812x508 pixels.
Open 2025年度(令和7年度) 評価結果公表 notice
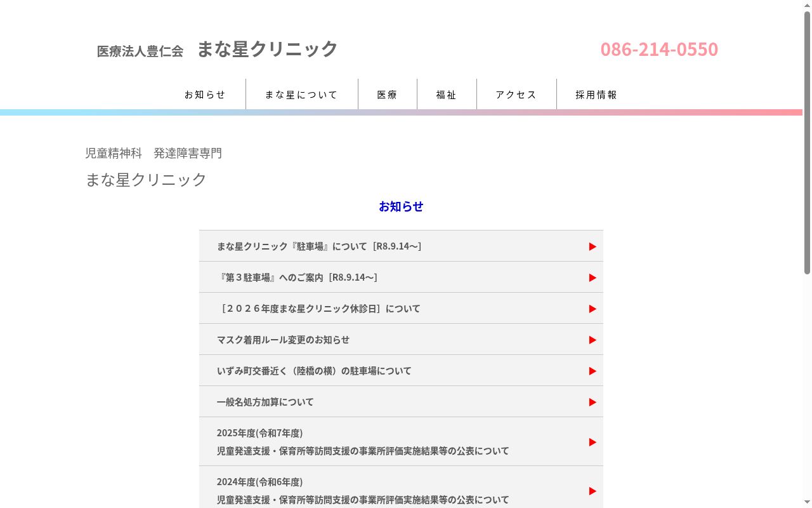tap(401, 442)
